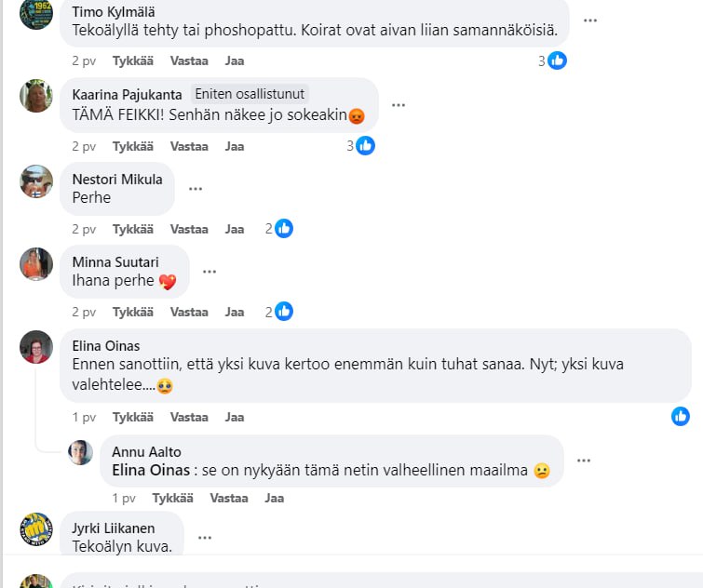
Task: Open the like reactions on Minna Suutari's comment
Action: pyautogui.click(x=284, y=312)
